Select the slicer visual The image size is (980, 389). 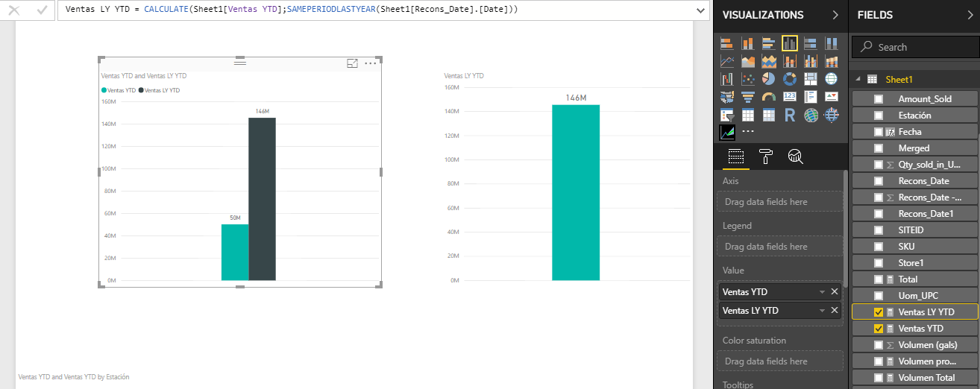click(x=726, y=115)
